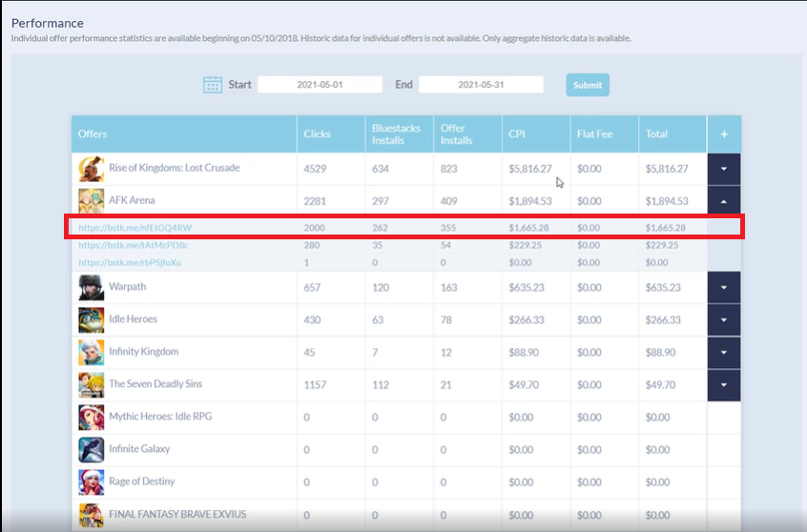Click the End date field
This screenshot has height=532, width=807.
click(481, 85)
